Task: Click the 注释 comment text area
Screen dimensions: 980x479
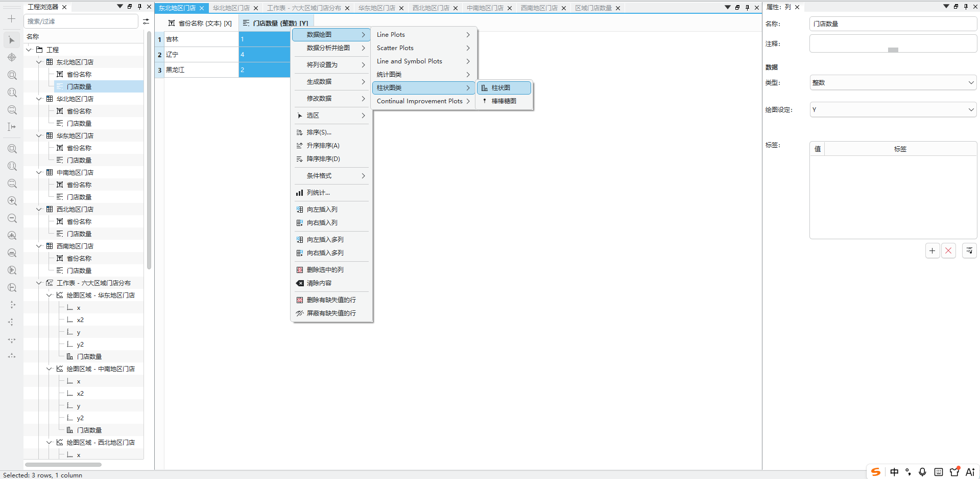Action: point(893,43)
